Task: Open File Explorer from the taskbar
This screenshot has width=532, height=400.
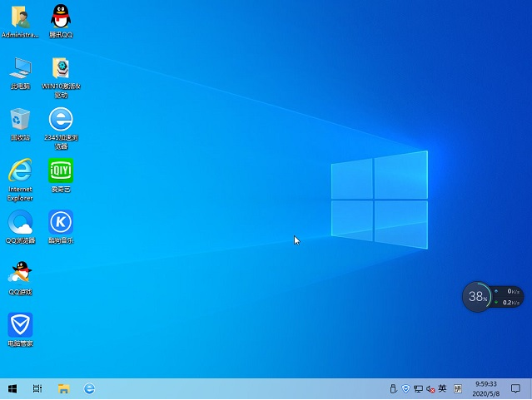Action: click(63, 388)
